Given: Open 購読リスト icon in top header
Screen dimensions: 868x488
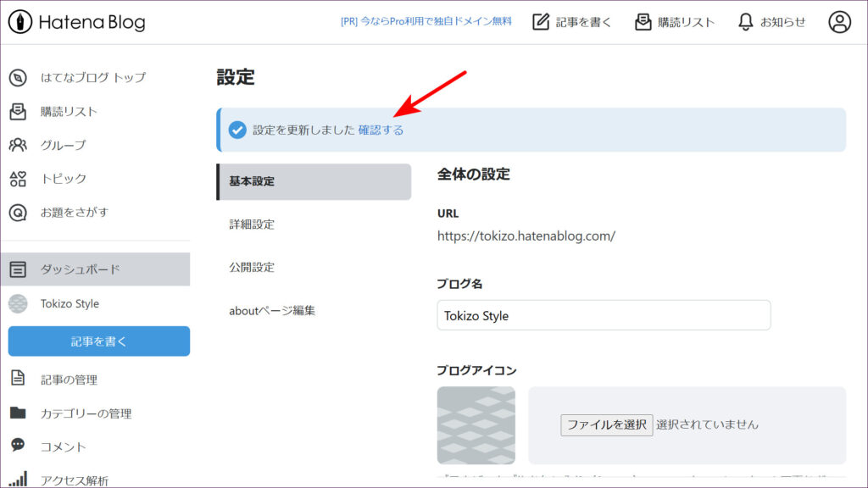Looking at the screenshot, I should pyautogui.click(x=643, y=22).
